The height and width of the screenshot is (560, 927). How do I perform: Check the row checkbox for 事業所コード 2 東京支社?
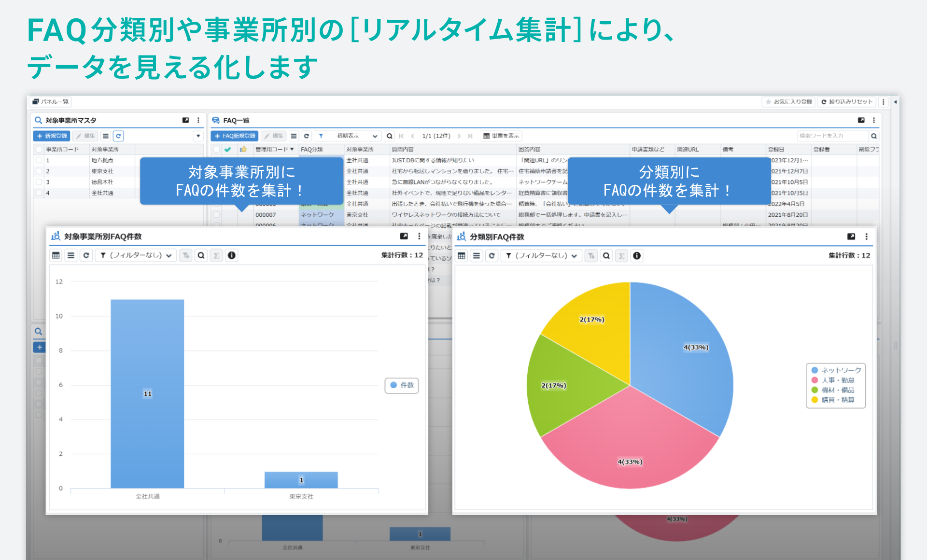pos(39,171)
